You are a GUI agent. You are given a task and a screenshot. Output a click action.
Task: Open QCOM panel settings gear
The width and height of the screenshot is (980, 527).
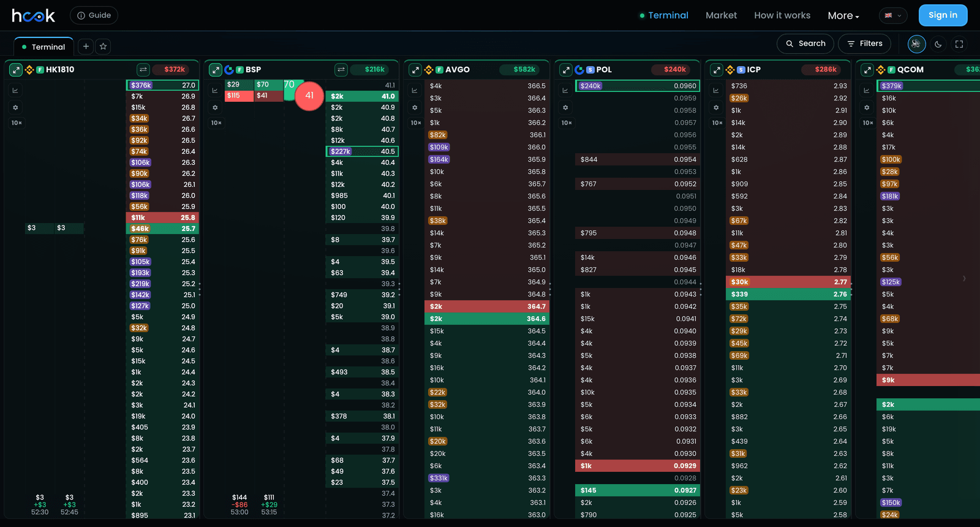tap(867, 107)
